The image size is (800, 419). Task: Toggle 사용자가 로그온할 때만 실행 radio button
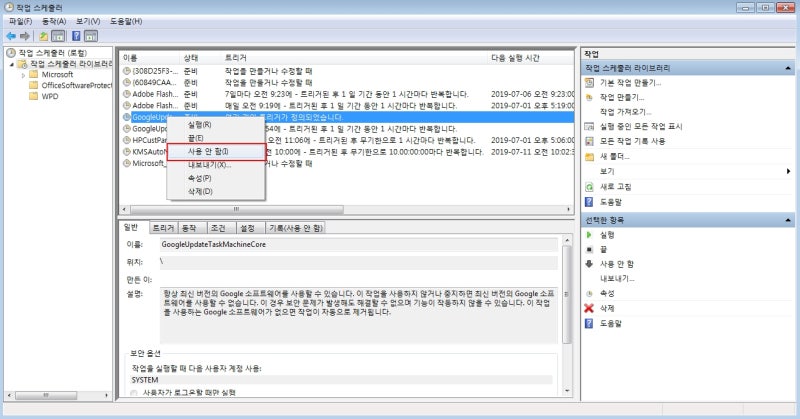coord(134,392)
